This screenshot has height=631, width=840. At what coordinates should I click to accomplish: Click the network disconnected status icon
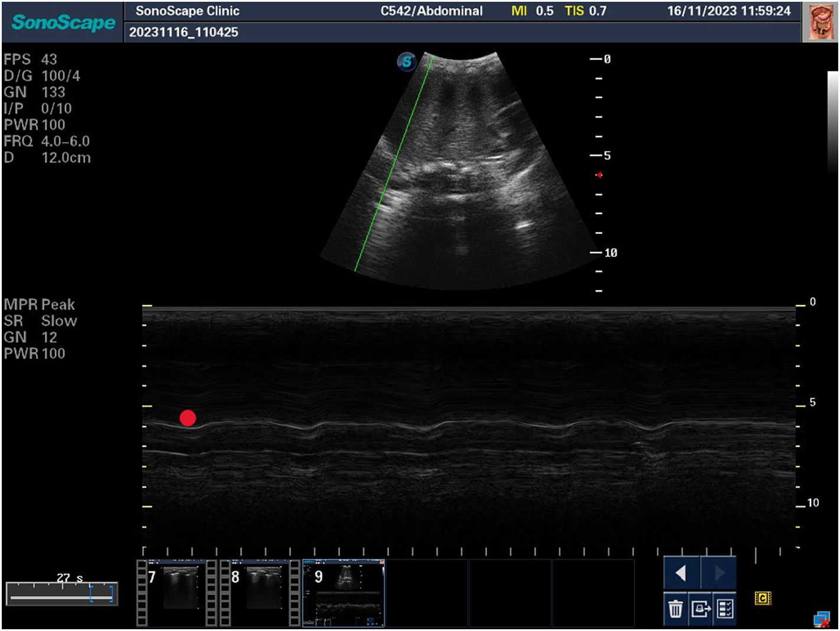click(x=821, y=620)
